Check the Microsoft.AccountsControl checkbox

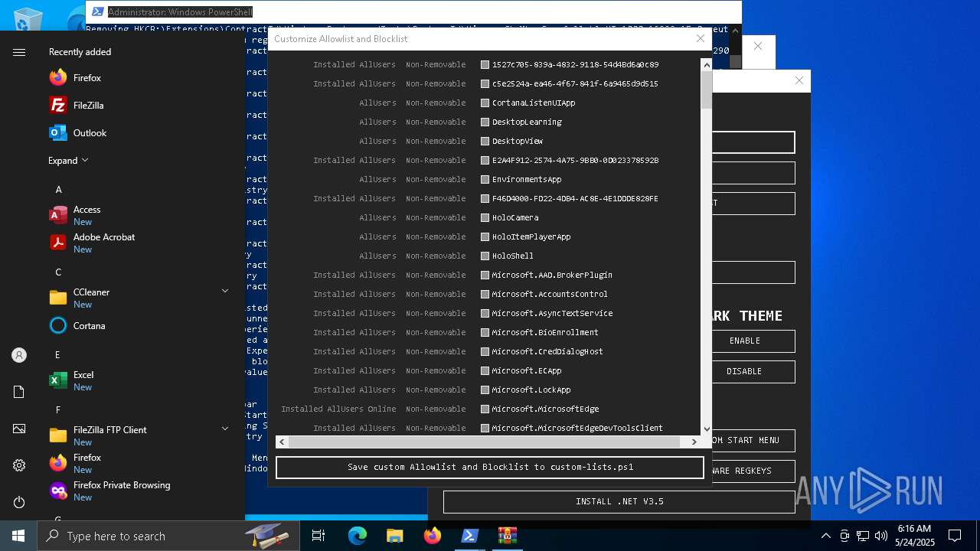(485, 295)
